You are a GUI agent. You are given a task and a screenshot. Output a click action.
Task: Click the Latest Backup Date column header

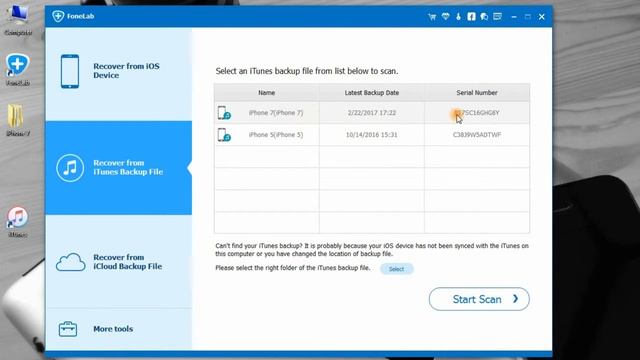coord(372,93)
